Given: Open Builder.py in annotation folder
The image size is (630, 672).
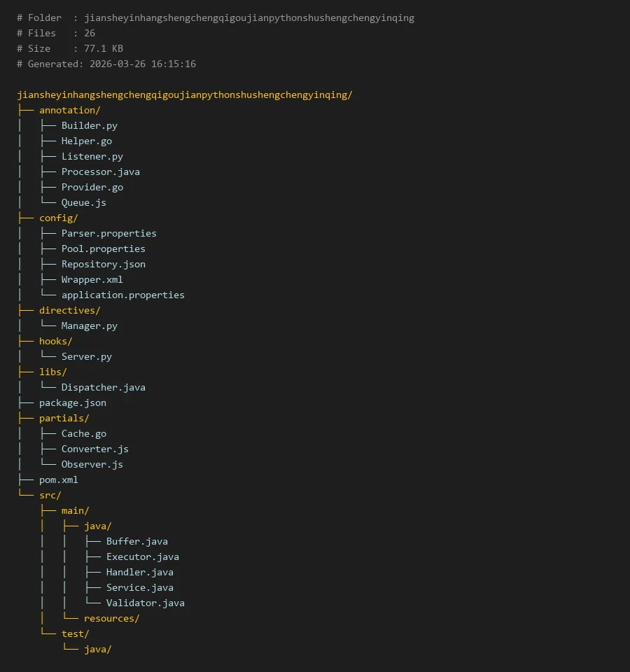Looking at the screenshot, I should click(x=89, y=125).
